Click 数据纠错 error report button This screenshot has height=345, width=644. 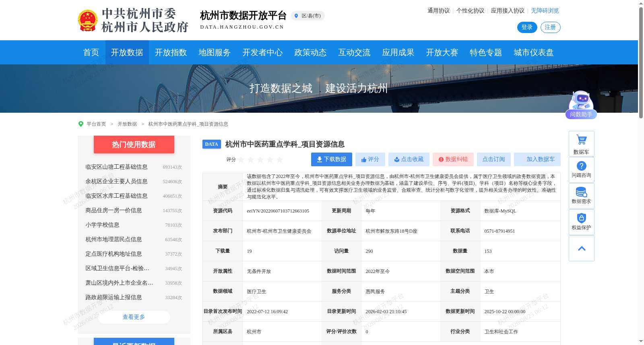453,159
